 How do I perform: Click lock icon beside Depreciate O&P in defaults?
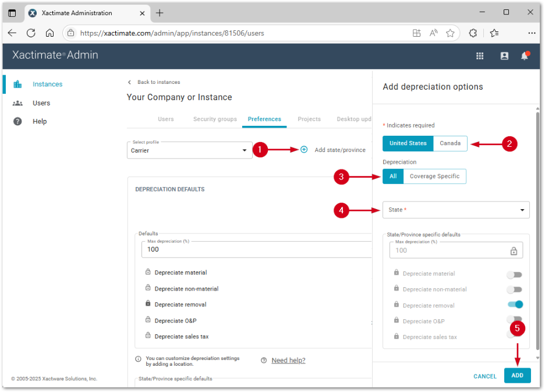[148, 320]
